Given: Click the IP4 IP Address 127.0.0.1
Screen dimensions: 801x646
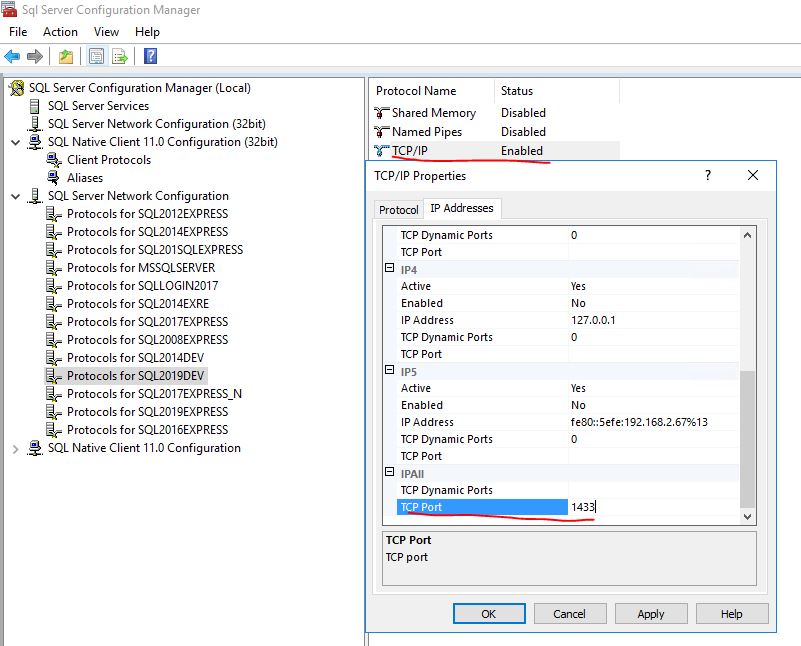Looking at the screenshot, I should click(593, 320).
